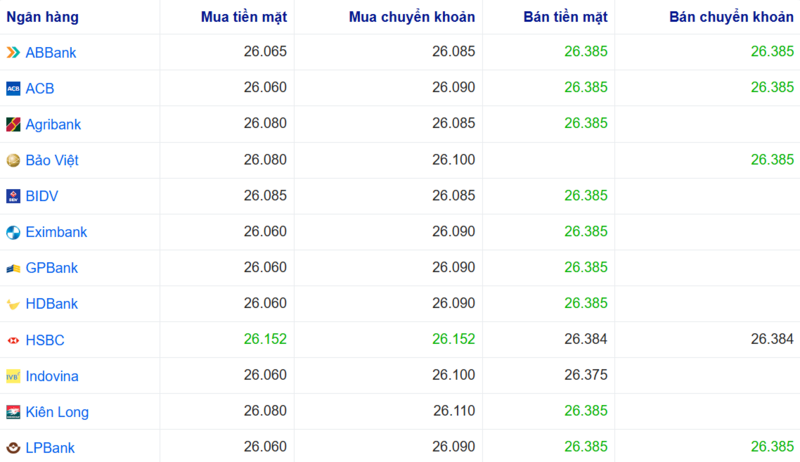Click the BIDV logo icon
800x462 pixels.
pyautogui.click(x=13, y=196)
